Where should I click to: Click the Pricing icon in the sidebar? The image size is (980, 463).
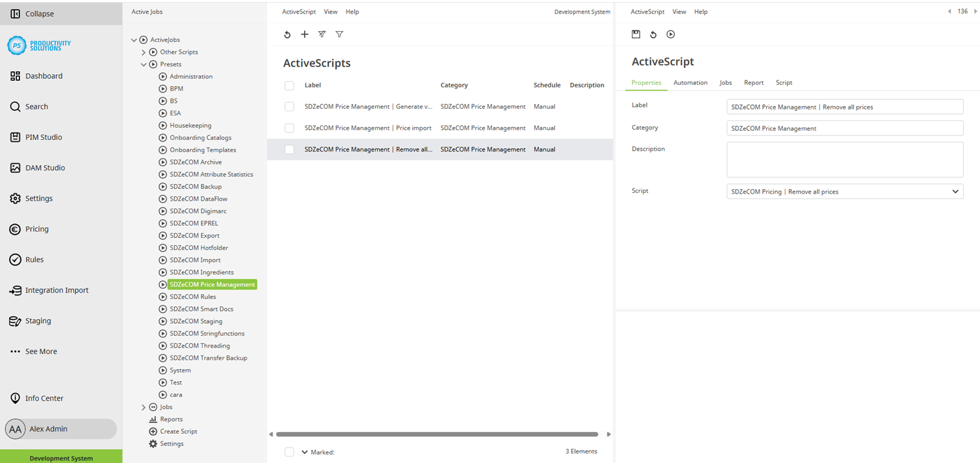(x=14, y=229)
